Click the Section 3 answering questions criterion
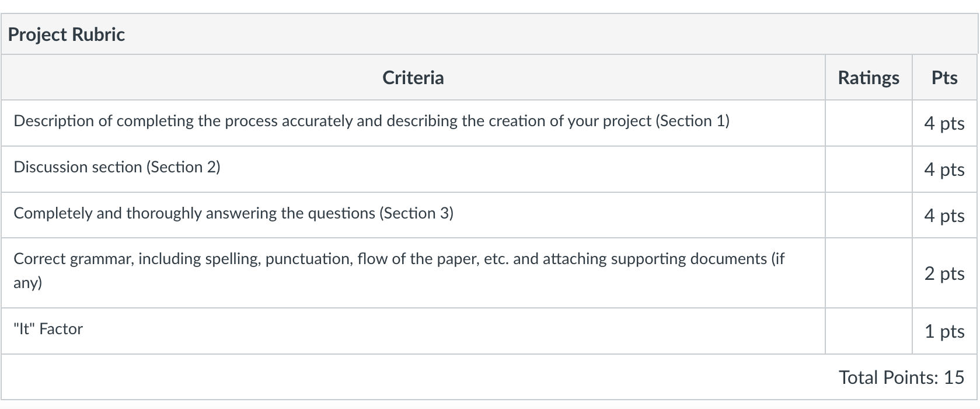This screenshot has width=980, height=409. click(x=233, y=213)
